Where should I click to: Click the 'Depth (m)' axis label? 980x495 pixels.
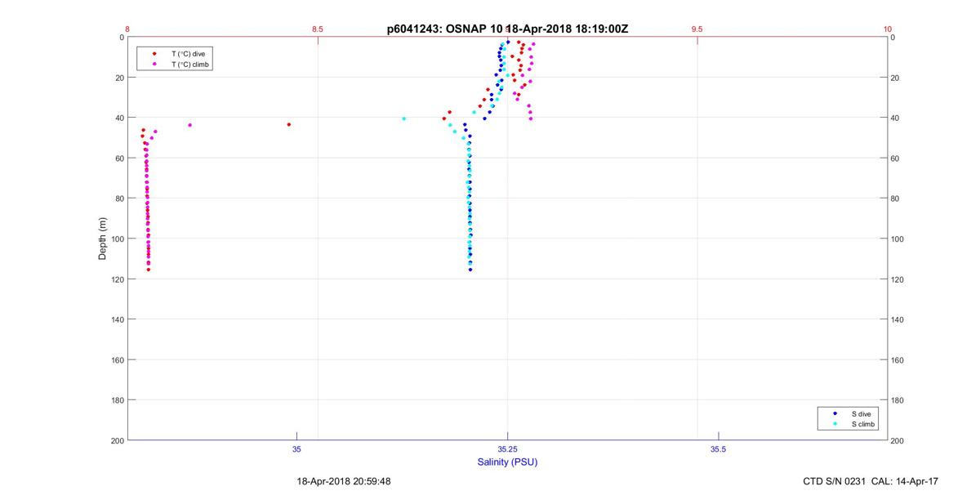102,239
